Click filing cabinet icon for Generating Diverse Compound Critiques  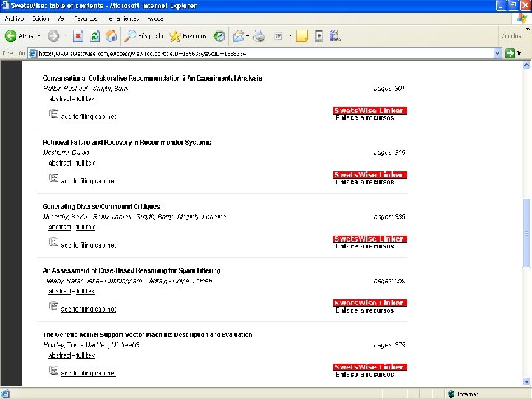53,242
